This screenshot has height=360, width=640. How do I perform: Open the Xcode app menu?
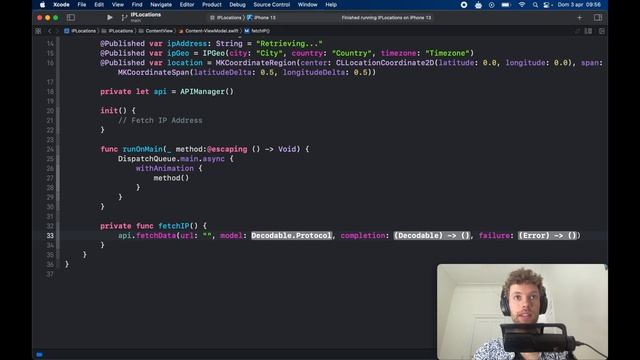point(61,5)
